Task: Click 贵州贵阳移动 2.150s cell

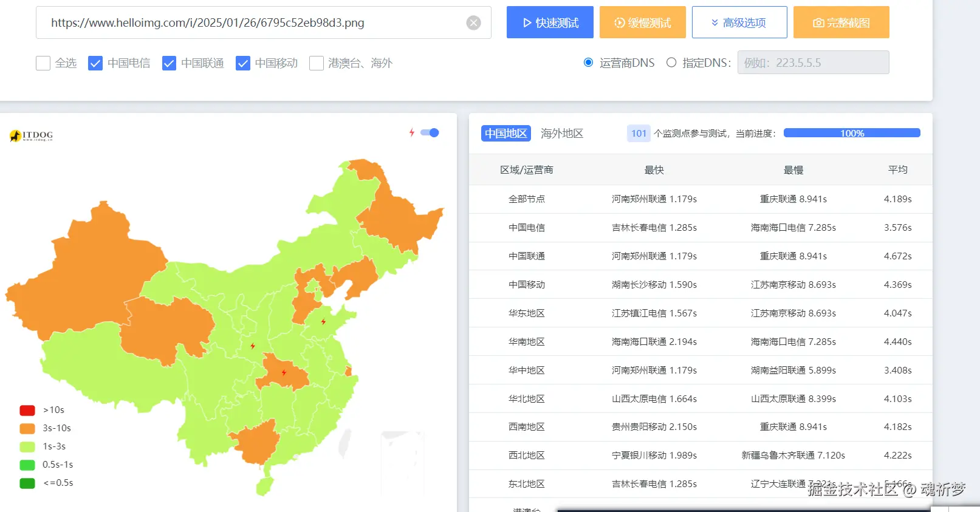Action: 654,427
